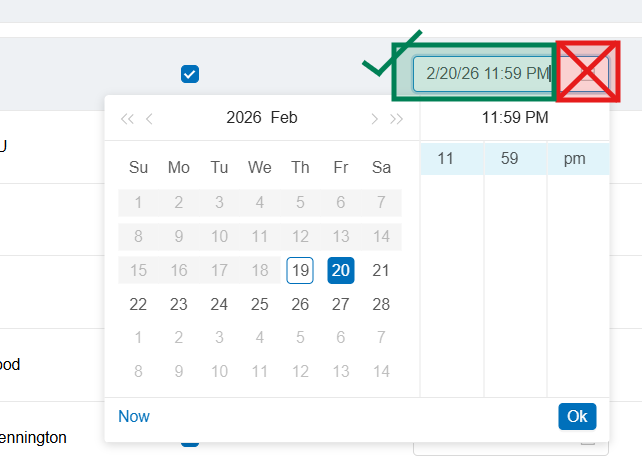The height and width of the screenshot is (472, 642).
Task: Advance to next month with right chevron
Action: [374, 119]
